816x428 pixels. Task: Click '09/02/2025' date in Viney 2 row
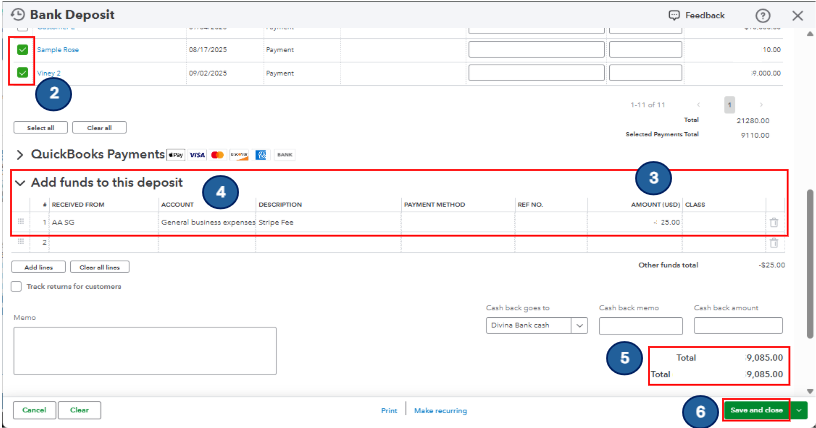[x=208, y=73]
